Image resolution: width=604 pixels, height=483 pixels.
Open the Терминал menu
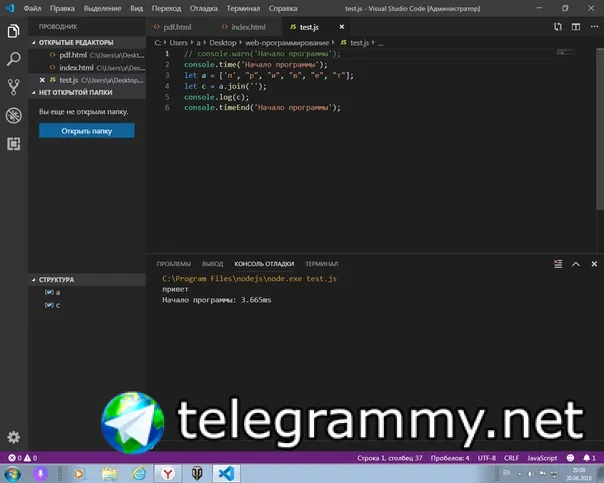[x=243, y=8]
